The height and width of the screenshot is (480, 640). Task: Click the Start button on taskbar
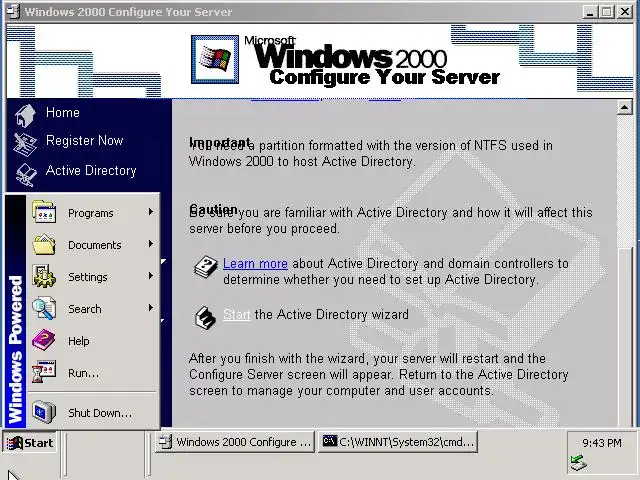click(x=30, y=443)
